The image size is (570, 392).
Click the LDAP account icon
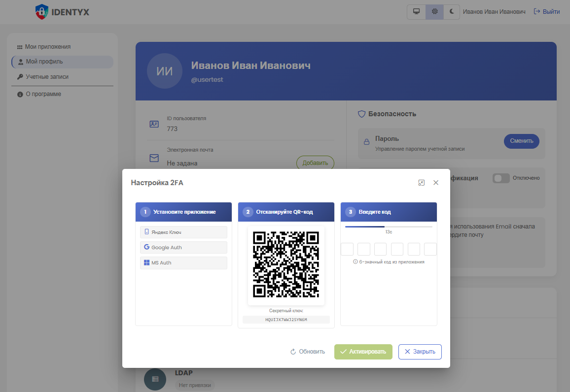155,379
